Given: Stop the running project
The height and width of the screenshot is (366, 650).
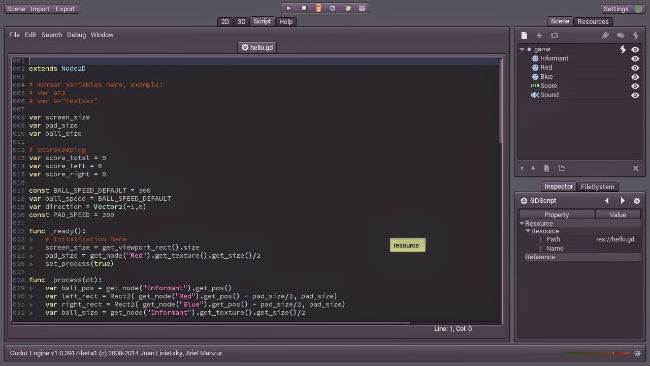Looking at the screenshot, I should (304, 8).
